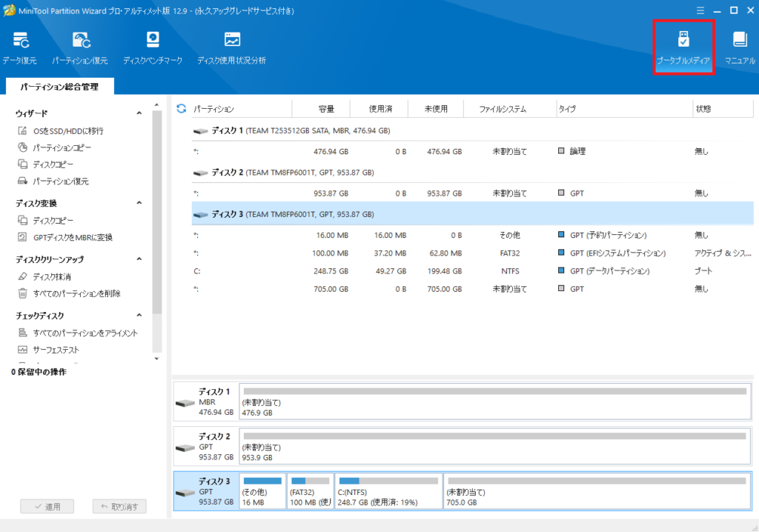Select 705.0 GB unallocated block in disk map

pyautogui.click(x=597, y=491)
